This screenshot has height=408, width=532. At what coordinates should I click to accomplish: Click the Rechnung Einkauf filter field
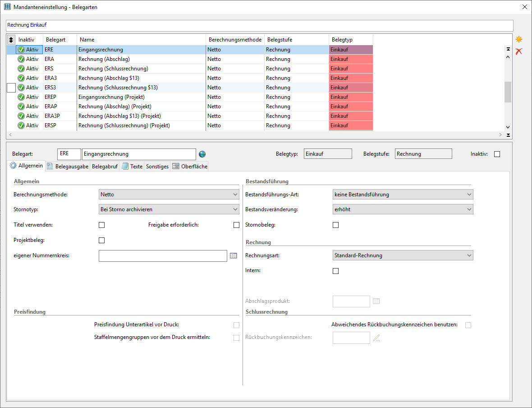(260, 25)
